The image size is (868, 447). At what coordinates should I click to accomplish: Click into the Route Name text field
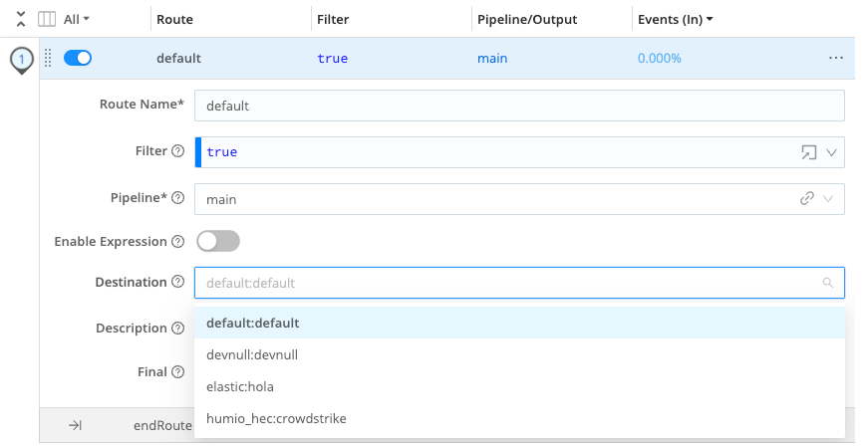pos(518,106)
